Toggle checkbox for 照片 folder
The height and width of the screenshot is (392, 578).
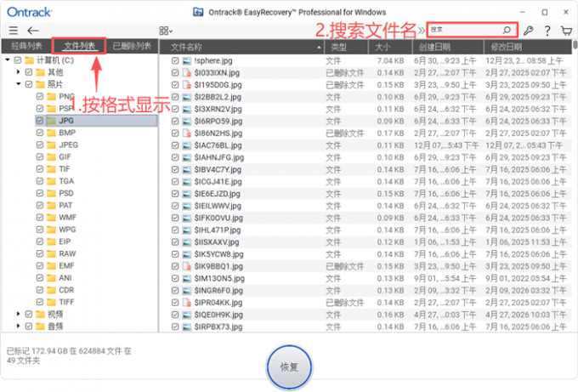click(x=29, y=84)
